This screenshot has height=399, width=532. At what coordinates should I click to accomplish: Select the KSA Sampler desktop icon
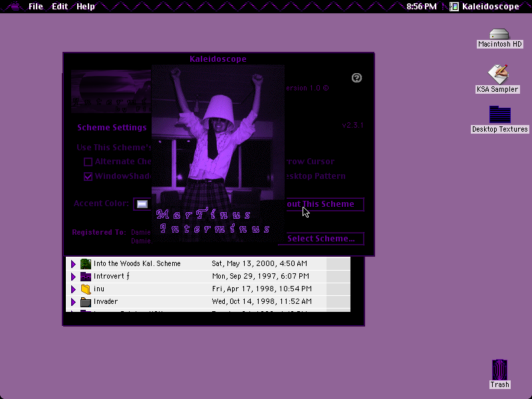[x=497, y=74]
